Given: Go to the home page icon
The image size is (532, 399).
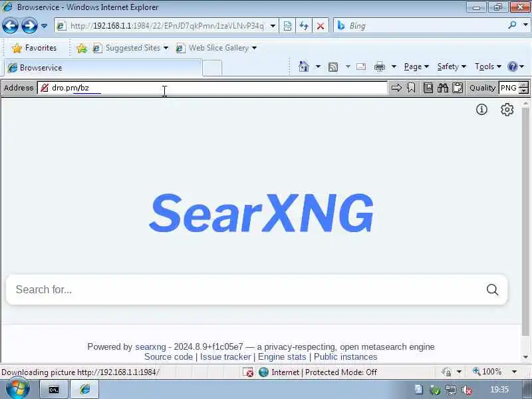Looking at the screenshot, I should click(x=304, y=66).
